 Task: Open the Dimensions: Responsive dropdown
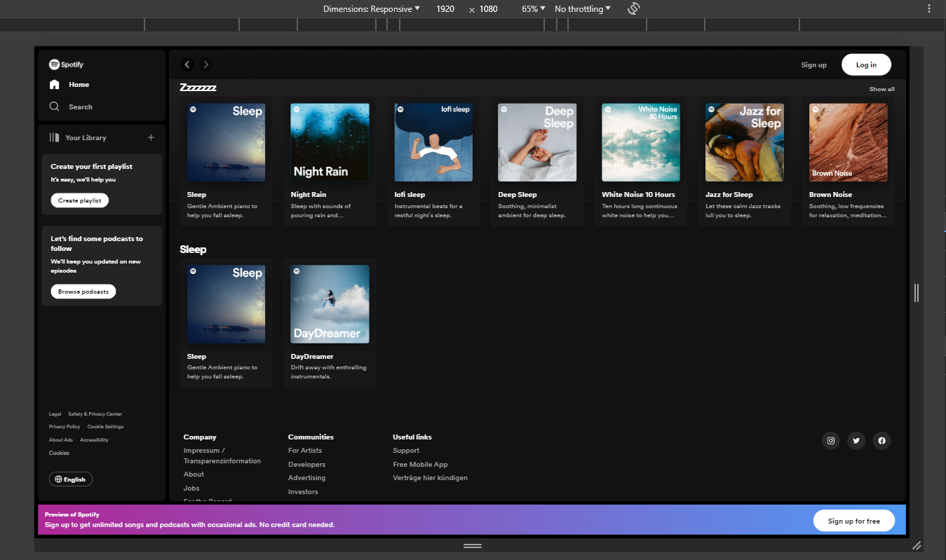(x=372, y=9)
